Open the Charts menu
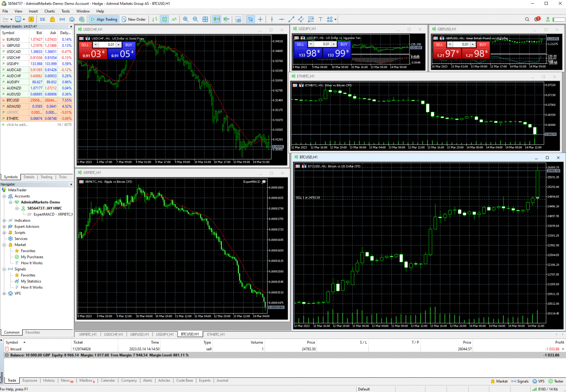 (x=49, y=11)
